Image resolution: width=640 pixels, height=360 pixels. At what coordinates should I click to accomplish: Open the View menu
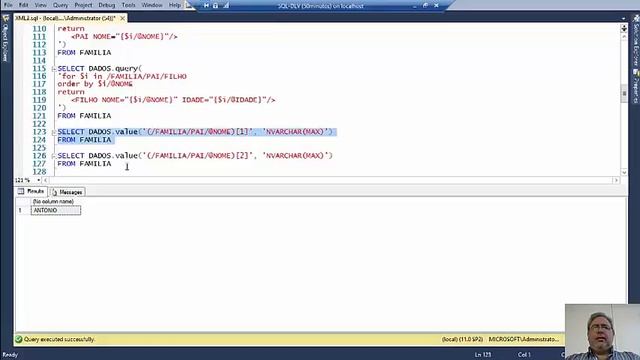40,5
